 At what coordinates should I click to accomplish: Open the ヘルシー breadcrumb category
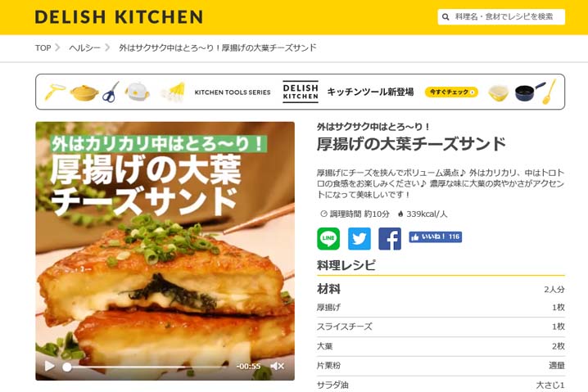pyautogui.click(x=84, y=48)
